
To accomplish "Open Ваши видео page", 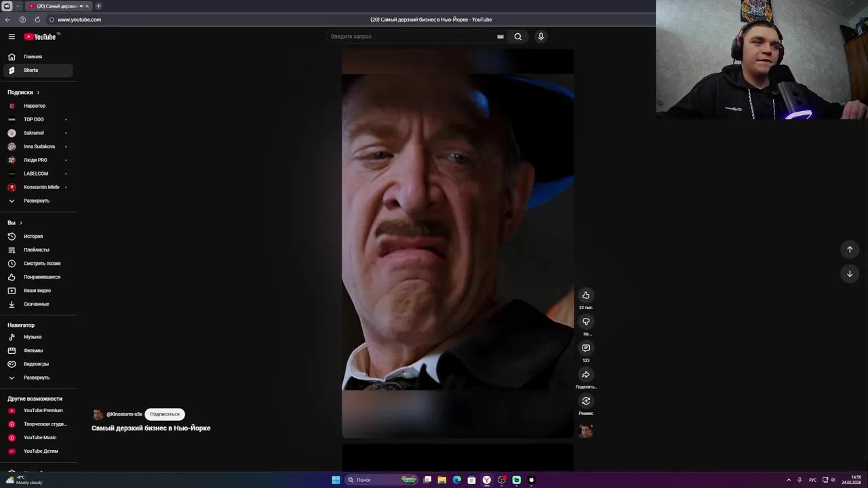I will [x=38, y=291].
